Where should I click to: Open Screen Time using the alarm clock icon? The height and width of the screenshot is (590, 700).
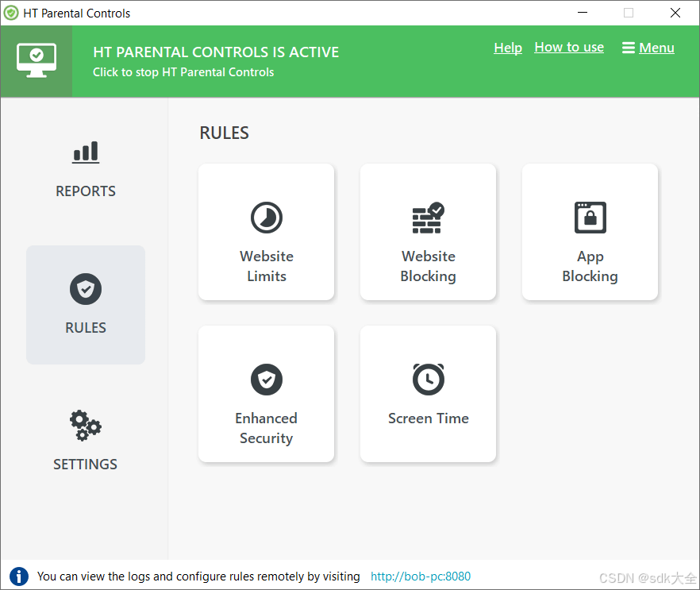[428, 380]
